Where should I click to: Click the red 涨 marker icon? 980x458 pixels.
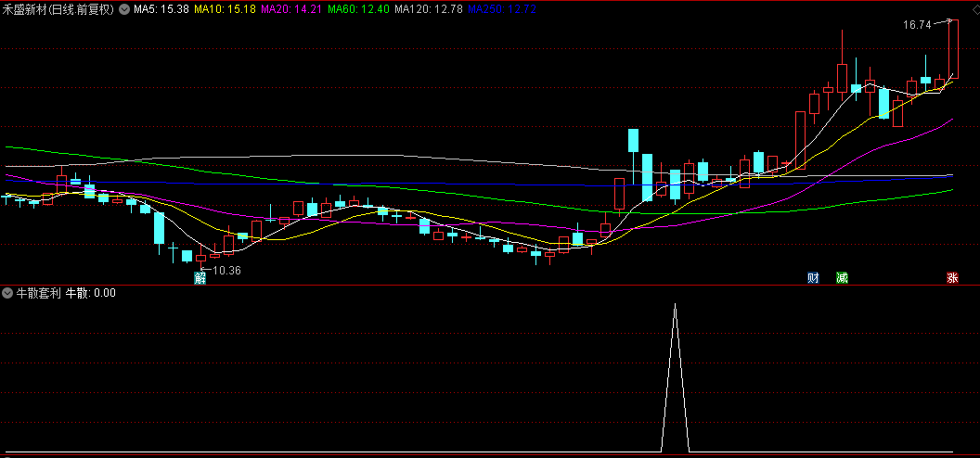952,277
